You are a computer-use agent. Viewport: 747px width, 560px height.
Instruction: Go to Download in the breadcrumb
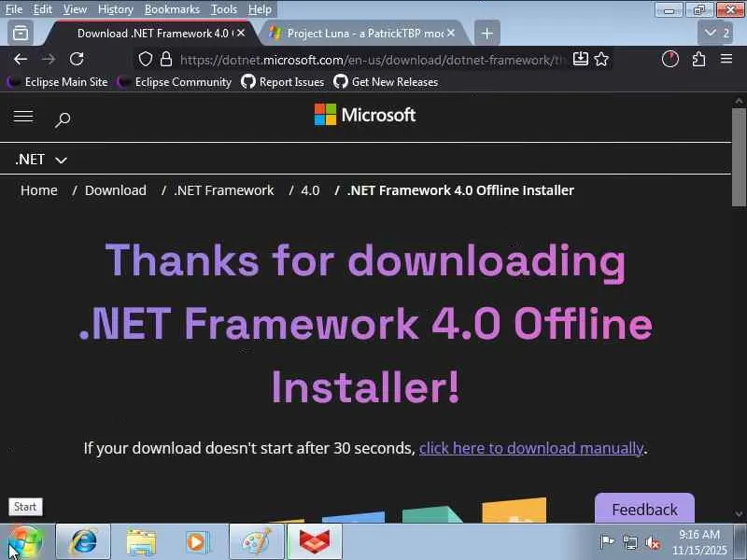pos(116,190)
